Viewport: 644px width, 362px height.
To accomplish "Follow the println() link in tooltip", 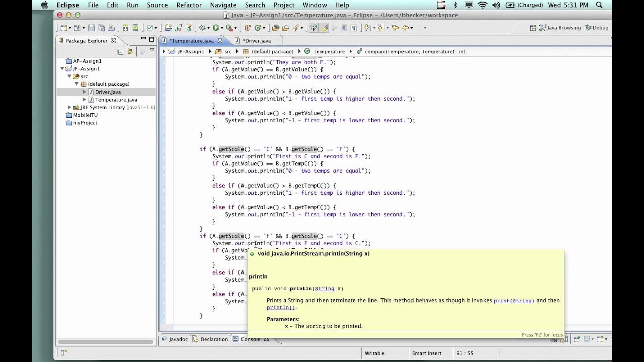I will pyautogui.click(x=281, y=308).
